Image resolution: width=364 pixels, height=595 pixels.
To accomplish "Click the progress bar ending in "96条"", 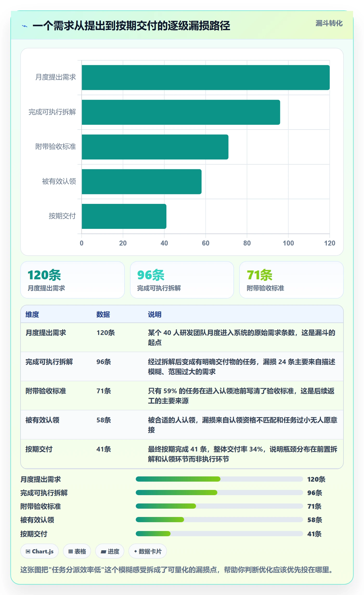I will tap(219, 493).
